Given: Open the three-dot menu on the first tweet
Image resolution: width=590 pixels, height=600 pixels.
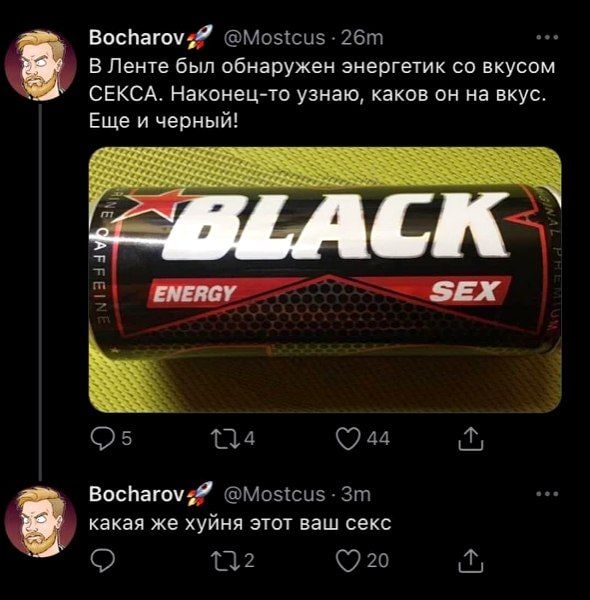Looking at the screenshot, I should click(x=547, y=38).
